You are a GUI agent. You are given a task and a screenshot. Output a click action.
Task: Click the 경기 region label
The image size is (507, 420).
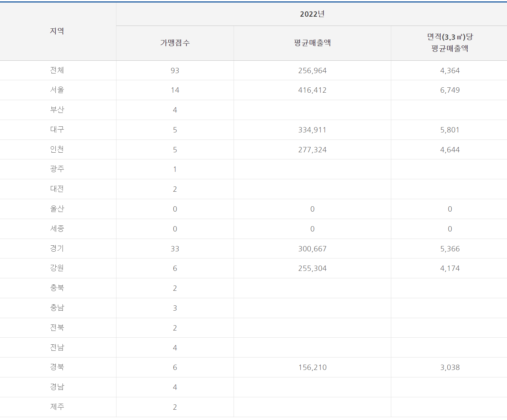[57, 249]
